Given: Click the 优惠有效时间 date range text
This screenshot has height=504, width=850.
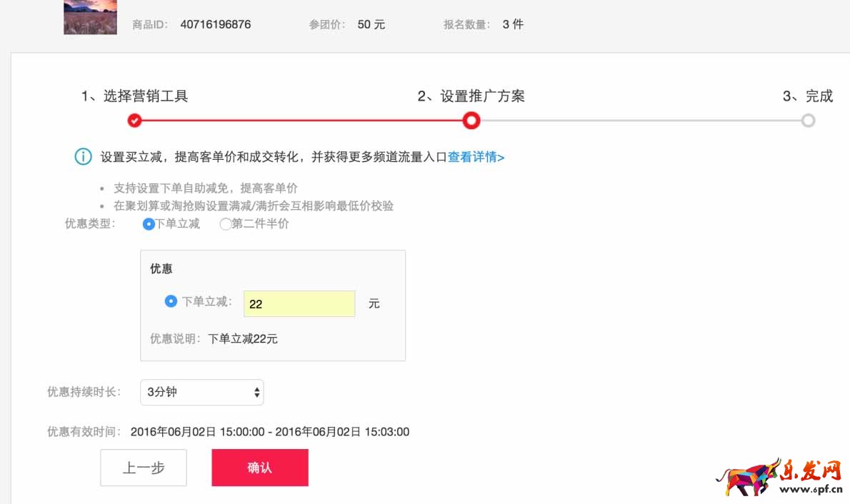Looking at the screenshot, I should coord(269,432).
